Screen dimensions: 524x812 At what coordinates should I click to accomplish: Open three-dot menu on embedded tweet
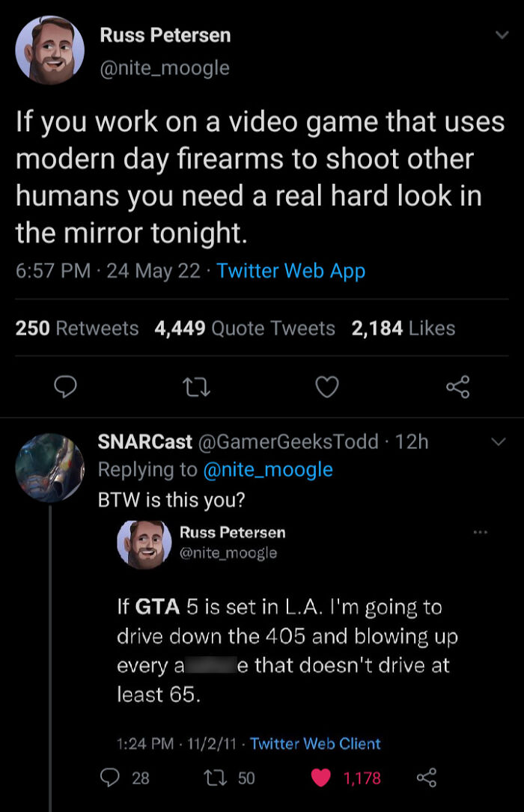(x=479, y=533)
